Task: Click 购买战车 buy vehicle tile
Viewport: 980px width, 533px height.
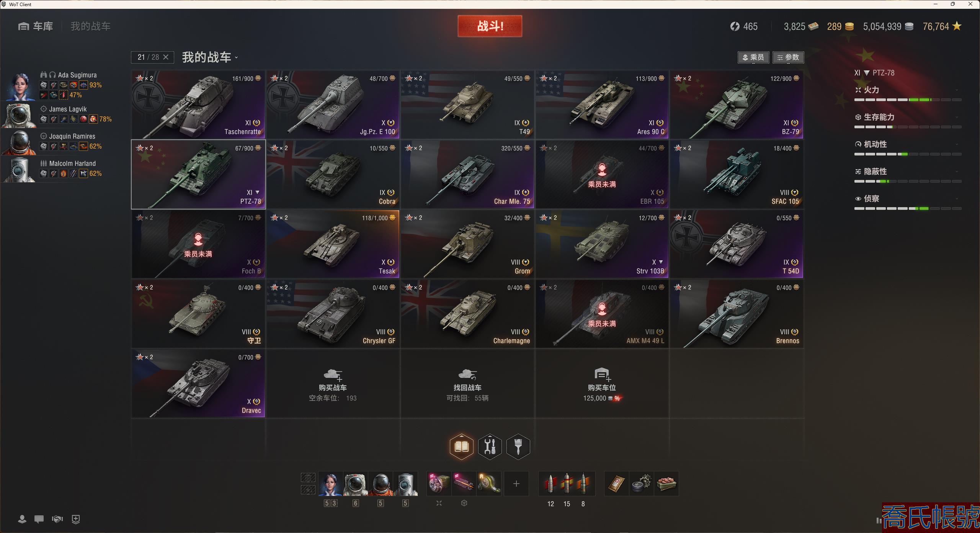Action: pyautogui.click(x=333, y=383)
